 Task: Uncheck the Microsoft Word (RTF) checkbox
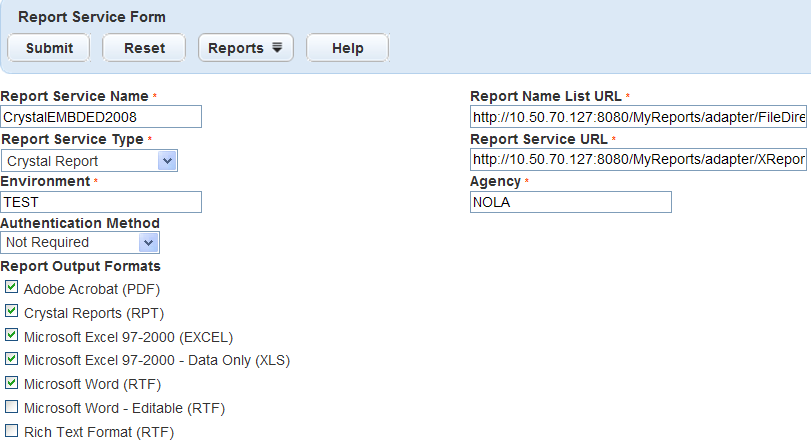click(x=11, y=383)
